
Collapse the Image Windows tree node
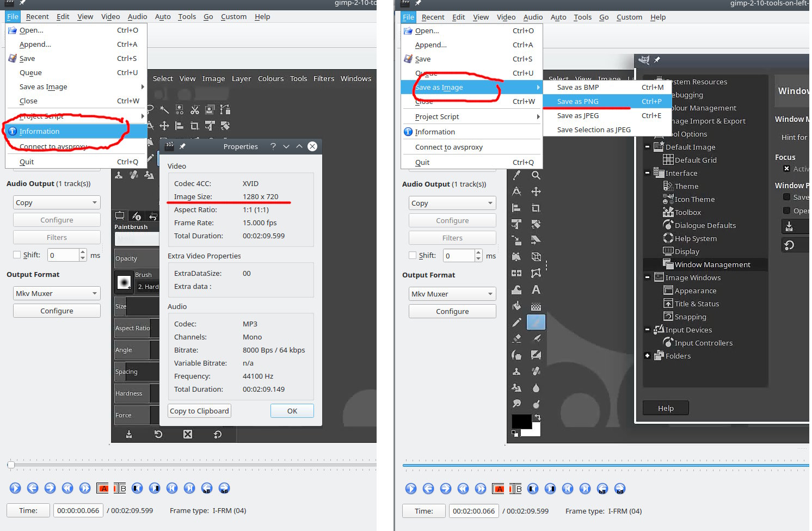[x=647, y=277]
